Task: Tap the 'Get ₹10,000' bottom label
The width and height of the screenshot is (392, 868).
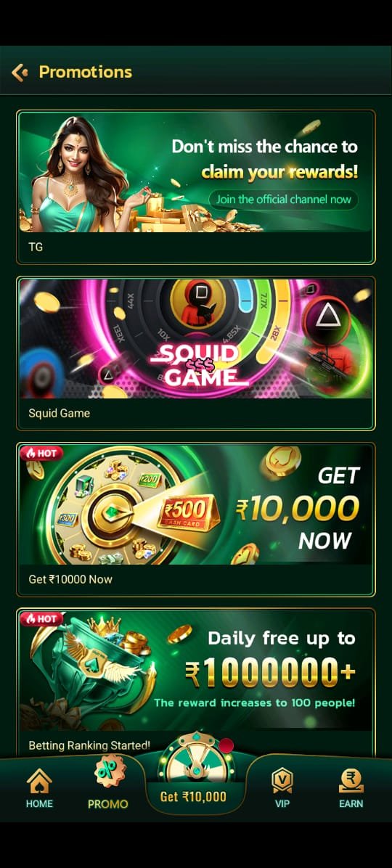Action: [193, 797]
